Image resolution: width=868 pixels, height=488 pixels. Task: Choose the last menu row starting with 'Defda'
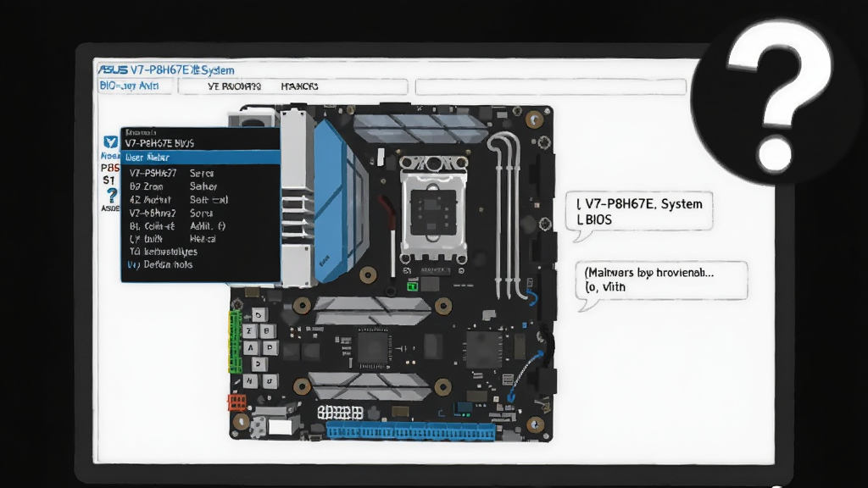click(201, 264)
